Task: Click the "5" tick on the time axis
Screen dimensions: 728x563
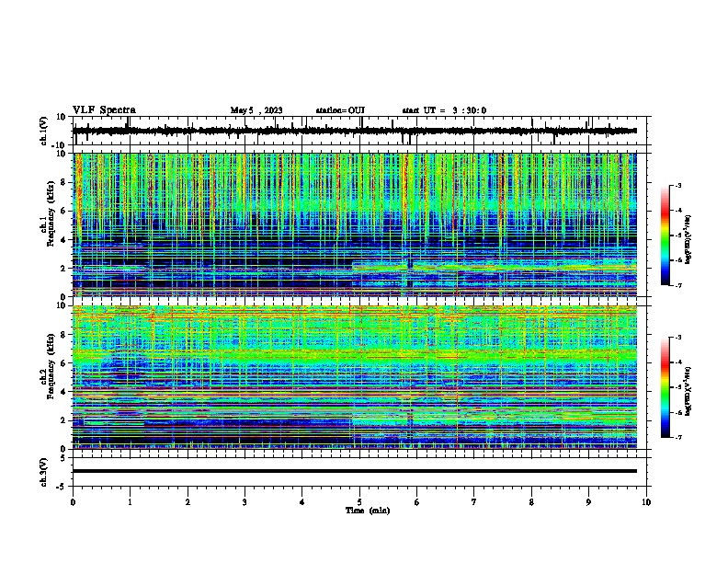Action: [359, 502]
